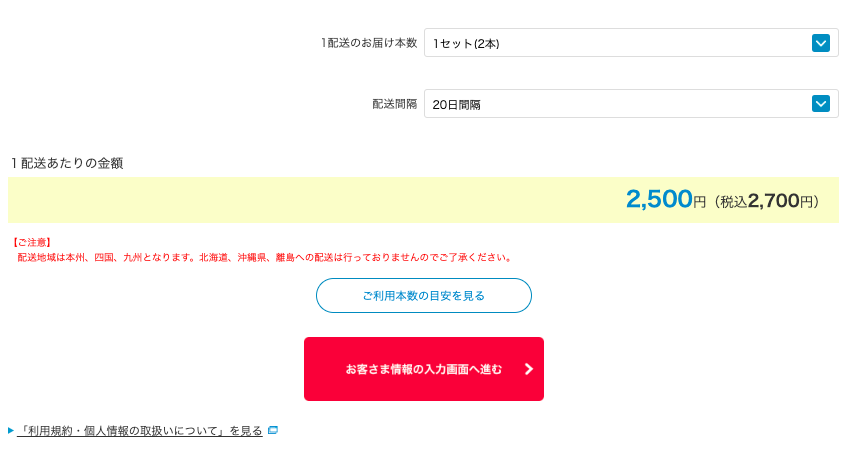Screen dimensions: 861x458
Task: Click blue chevron icon on 20日間隔 dropdown
Action: [x=820, y=103]
